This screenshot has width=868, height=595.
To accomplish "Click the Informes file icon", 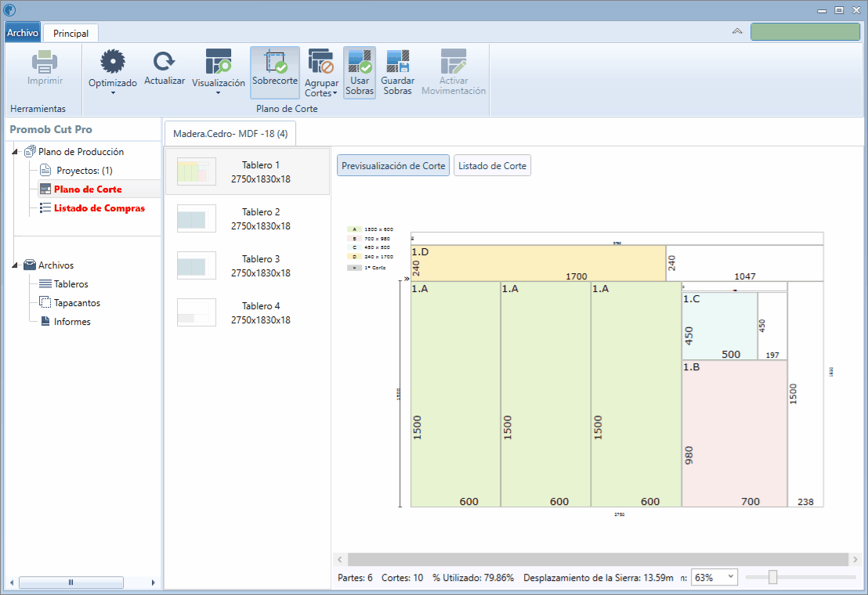I will point(45,321).
